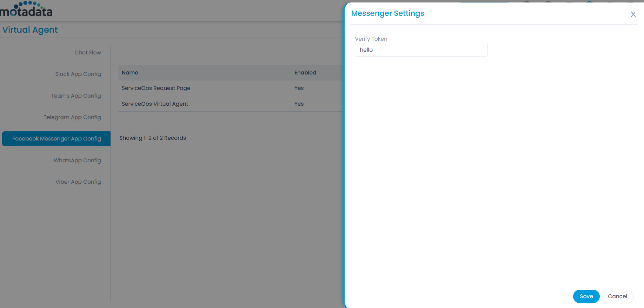Viewport: 644px width, 308px height.
Task: Click the Virtual Agent page title
Action: pos(30,30)
